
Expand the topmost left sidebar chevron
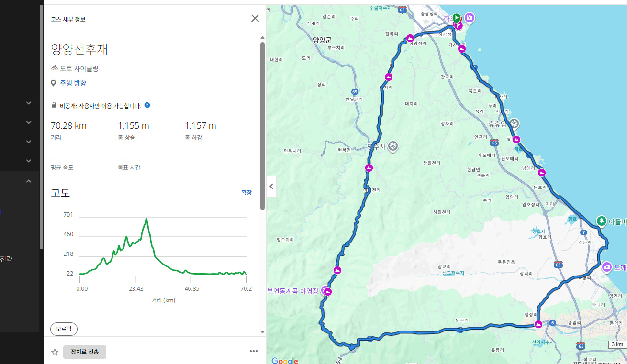29,103
